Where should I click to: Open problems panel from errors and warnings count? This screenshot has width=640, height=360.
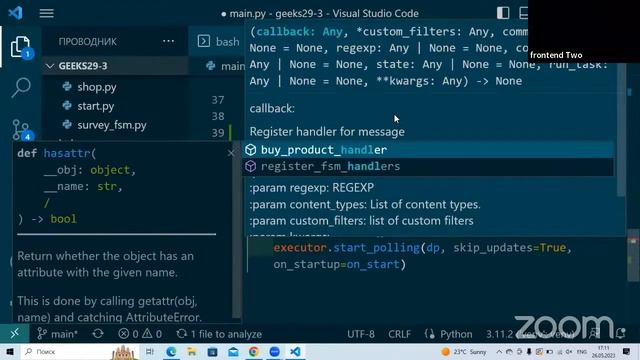tap(140, 334)
